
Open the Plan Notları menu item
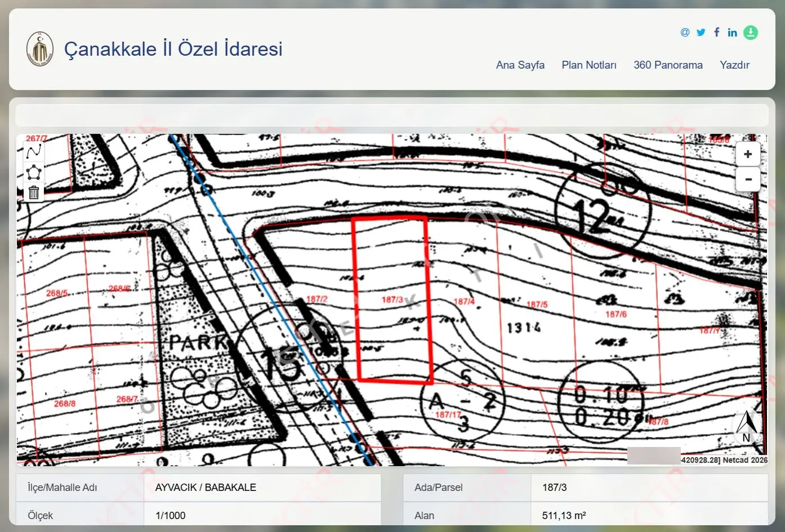coord(589,65)
